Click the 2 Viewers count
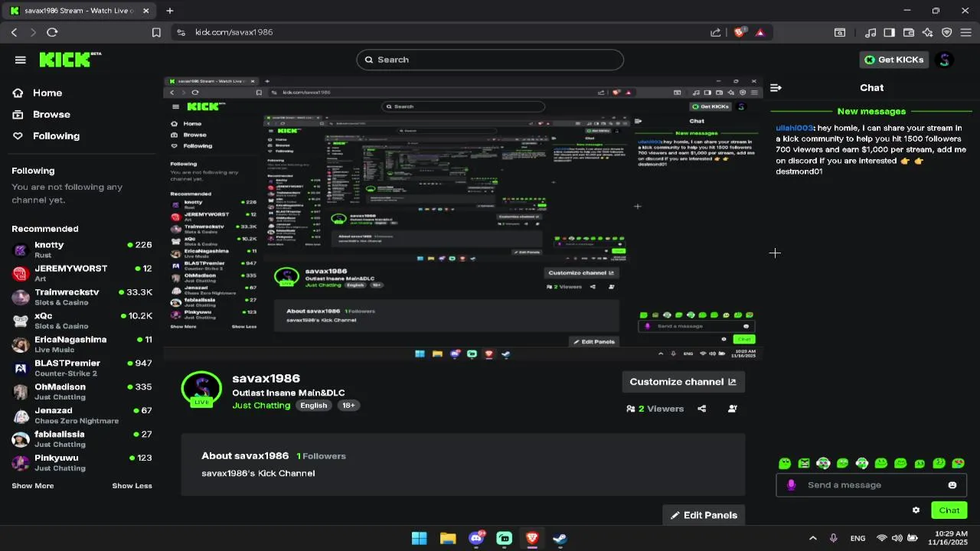The height and width of the screenshot is (551, 980). [655, 409]
